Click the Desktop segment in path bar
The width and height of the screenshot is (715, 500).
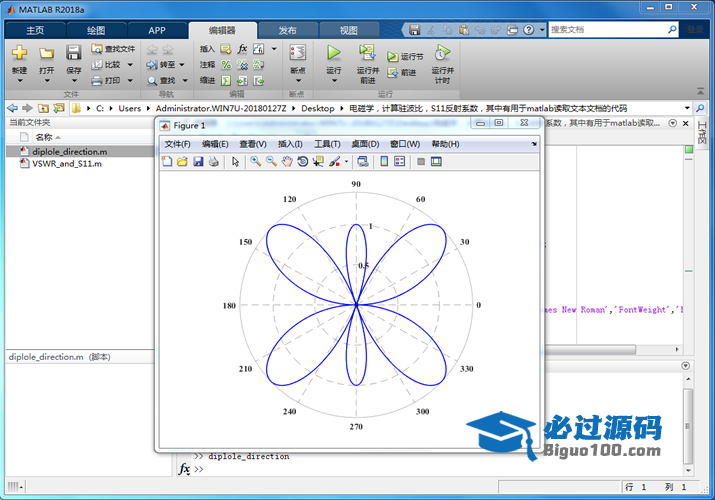[318, 108]
